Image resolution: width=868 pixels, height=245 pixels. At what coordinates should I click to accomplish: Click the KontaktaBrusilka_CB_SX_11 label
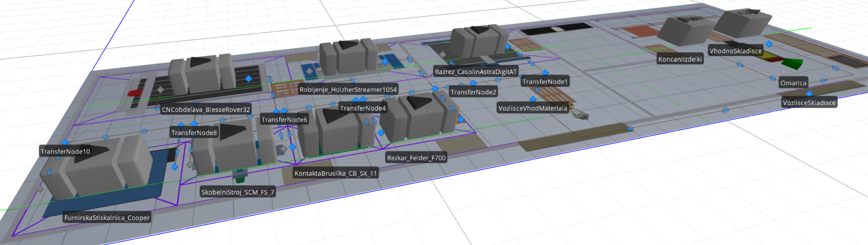335,173
